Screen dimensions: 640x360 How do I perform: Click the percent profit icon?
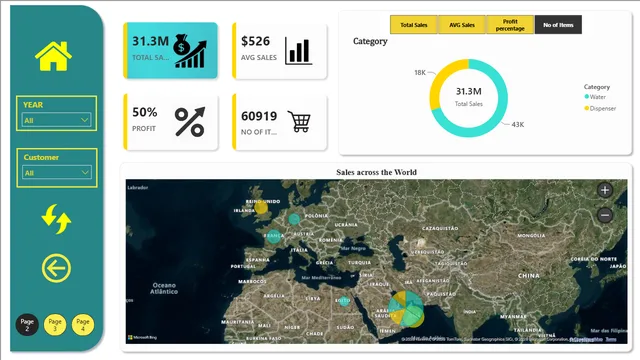pos(190,122)
